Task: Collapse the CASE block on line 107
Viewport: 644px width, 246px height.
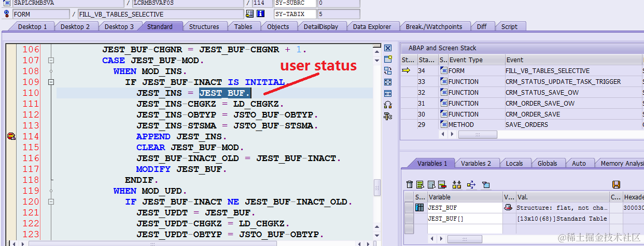Action: 51,61
